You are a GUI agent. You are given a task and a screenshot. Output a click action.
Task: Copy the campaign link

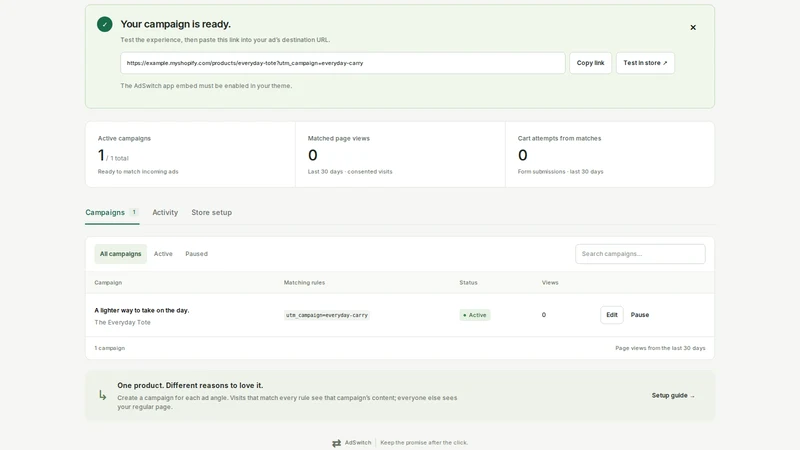coord(590,63)
